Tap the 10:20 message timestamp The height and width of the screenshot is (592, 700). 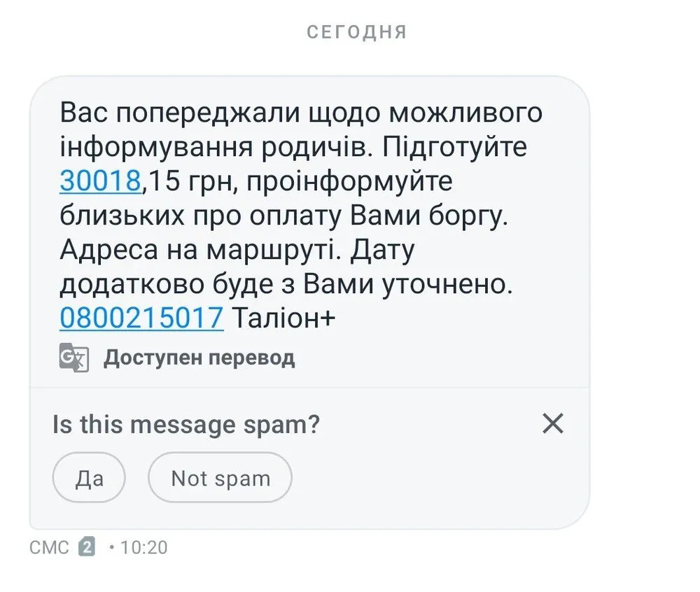(143, 547)
